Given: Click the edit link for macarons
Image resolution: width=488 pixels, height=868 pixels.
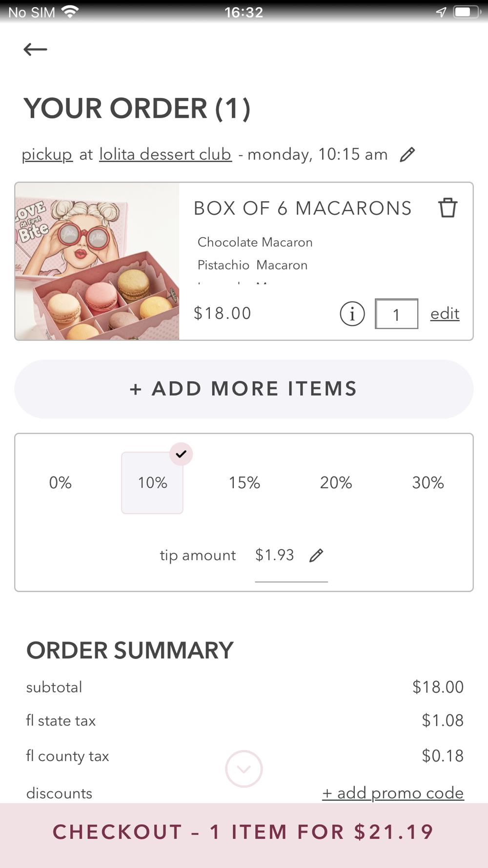Looking at the screenshot, I should [x=445, y=313].
